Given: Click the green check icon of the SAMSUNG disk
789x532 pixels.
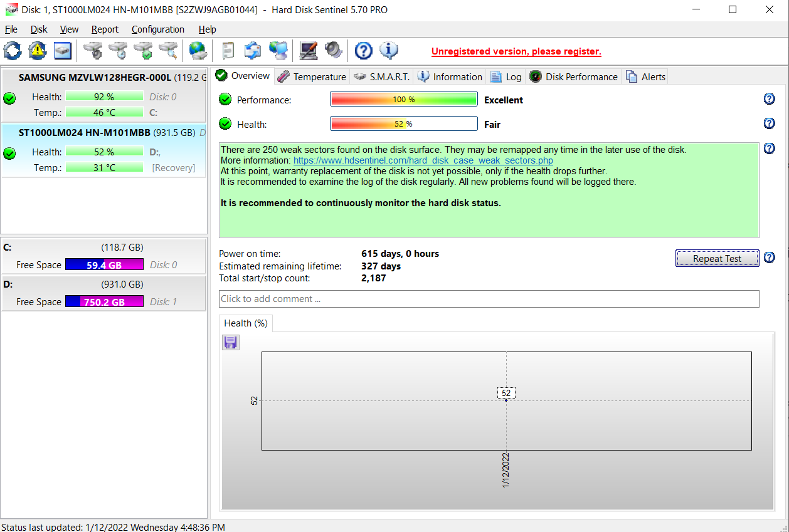Looking at the screenshot, I should [x=9, y=98].
